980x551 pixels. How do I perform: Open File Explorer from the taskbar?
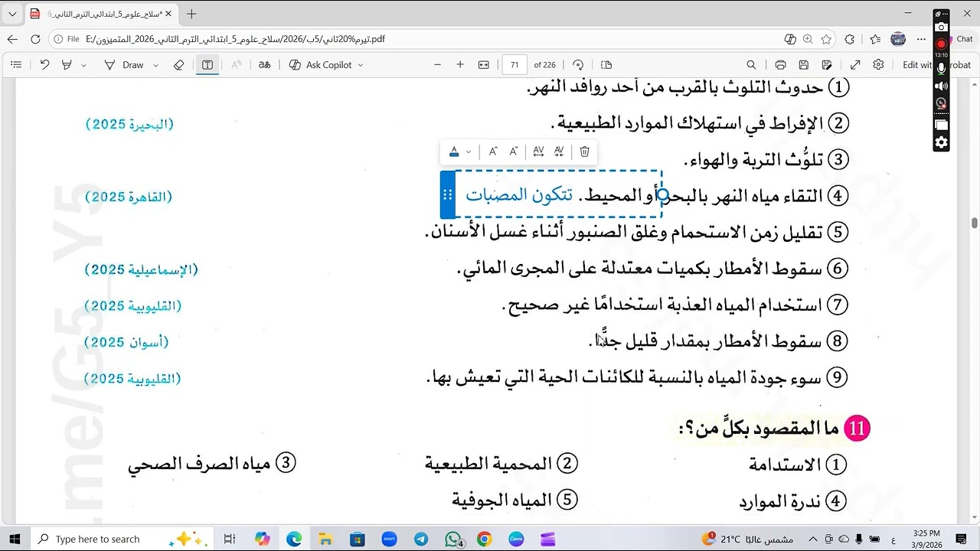click(325, 539)
